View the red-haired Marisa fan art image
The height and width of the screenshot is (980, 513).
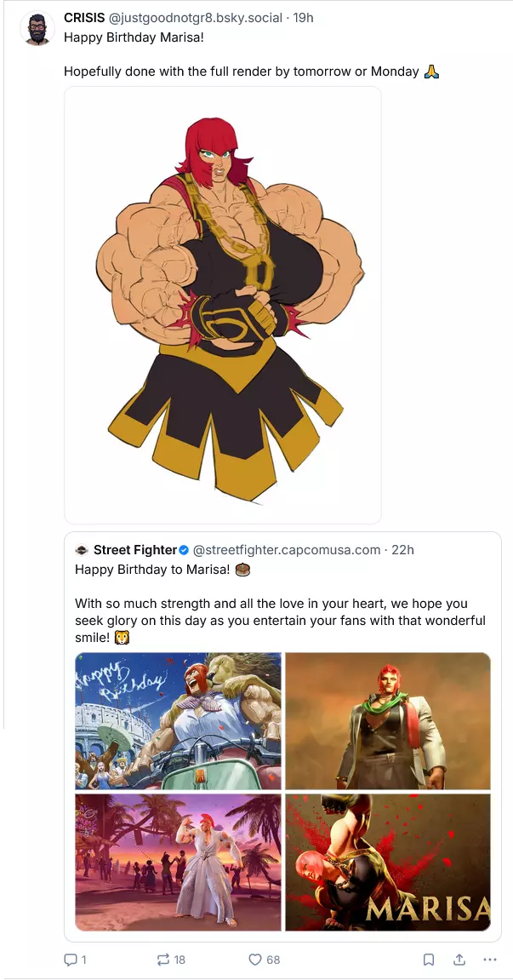click(x=223, y=305)
